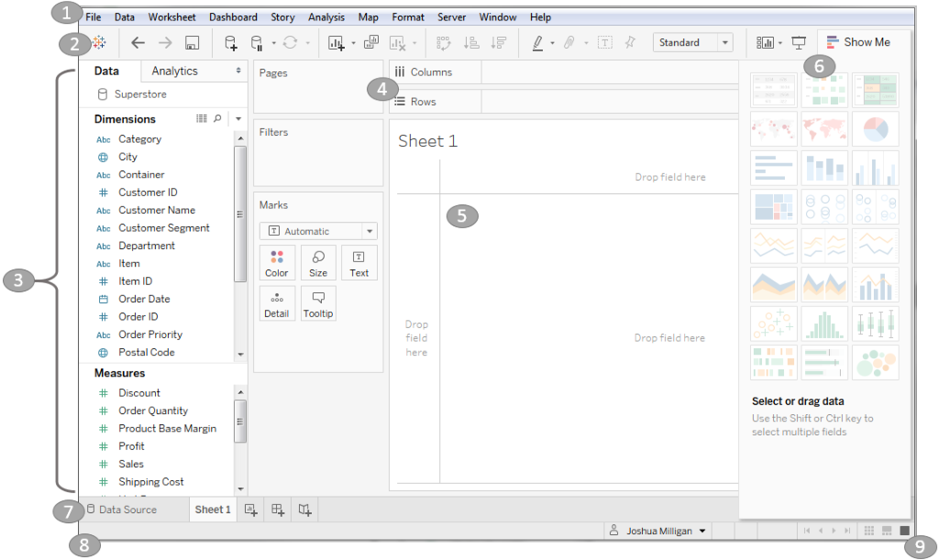Select the Shipping Cost measure
This screenshot has height=560, width=938.
(x=150, y=482)
